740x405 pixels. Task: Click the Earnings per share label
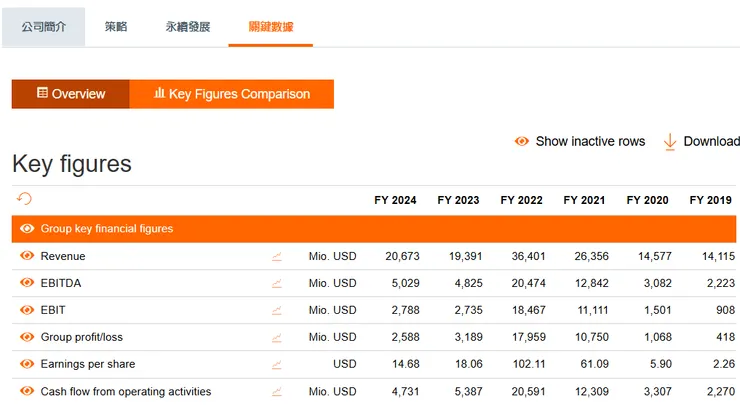(88, 364)
